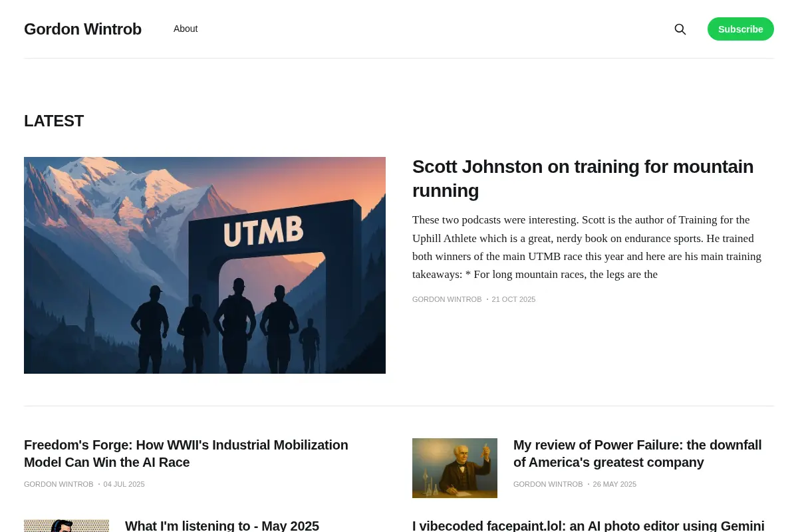Screen dimensions: 798x532
Task: Click author name under Freedom's Forge post
Action: point(59,484)
